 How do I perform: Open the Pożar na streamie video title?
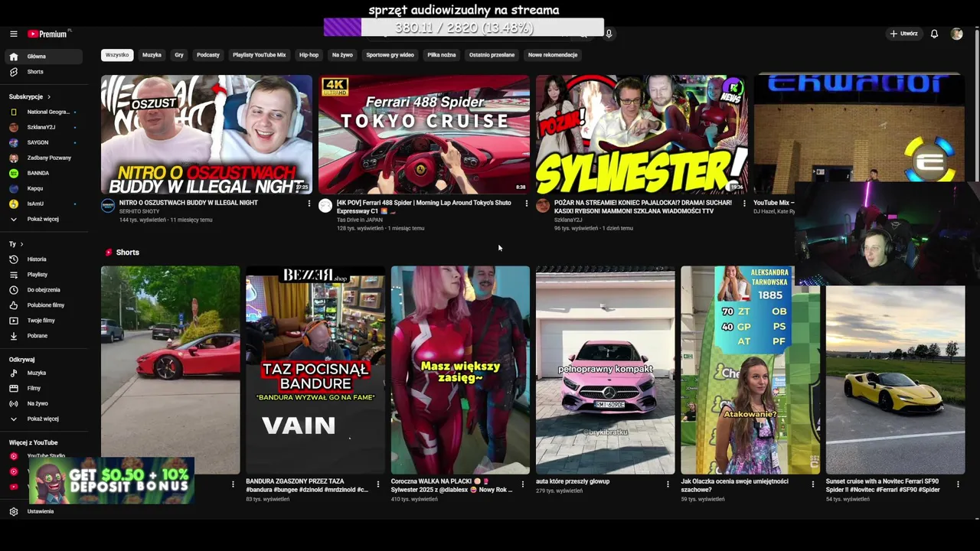[x=643, y=207]
